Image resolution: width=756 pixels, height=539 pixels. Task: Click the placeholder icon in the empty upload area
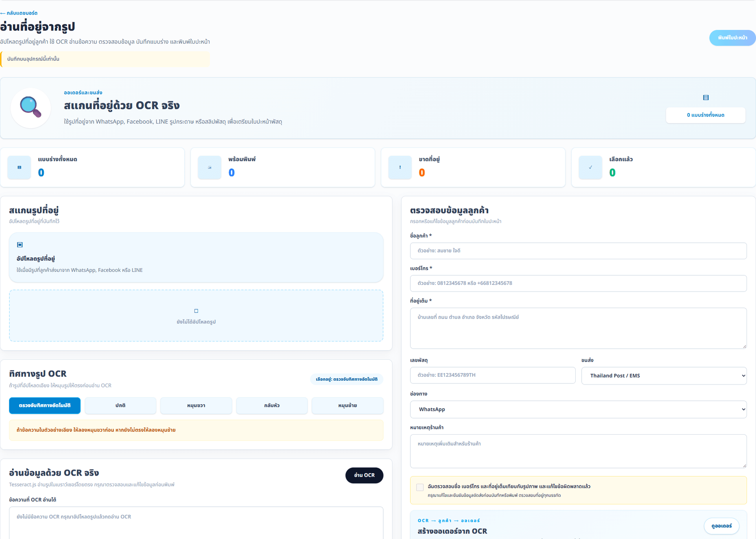click(196, 311)
